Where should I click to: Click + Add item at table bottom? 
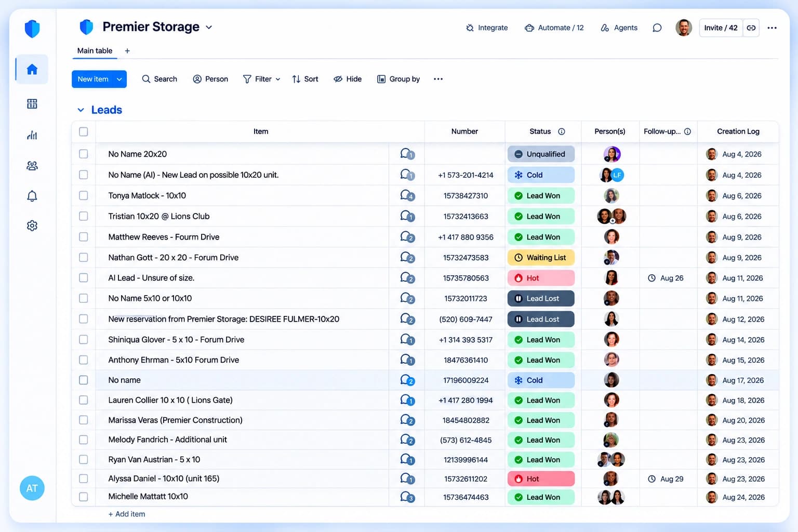(127, 514)
